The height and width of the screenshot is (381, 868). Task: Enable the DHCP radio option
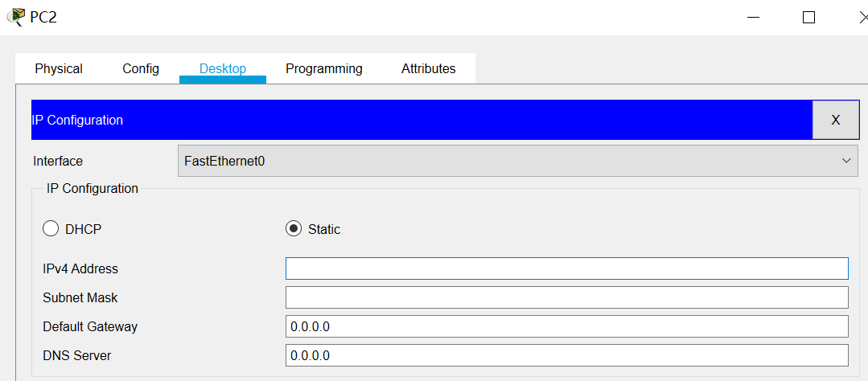51,229
